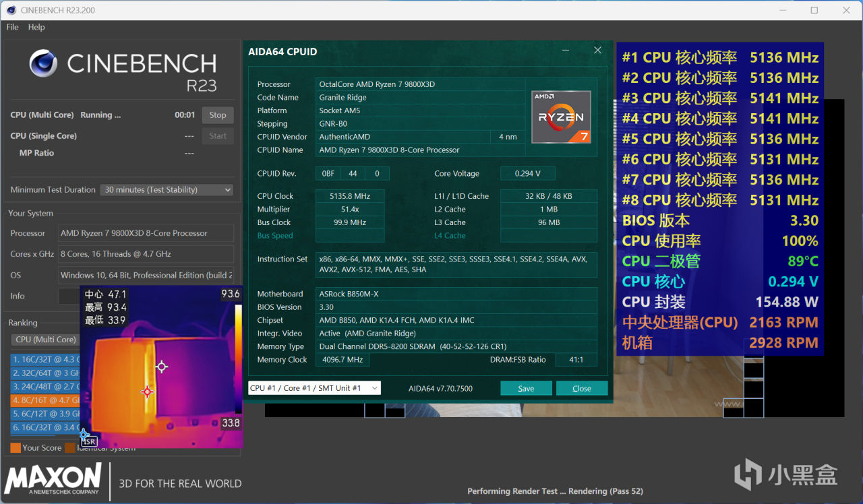Click the OS field in Cinebench
This screenshot has height=504, width=863.
[146, 275]
